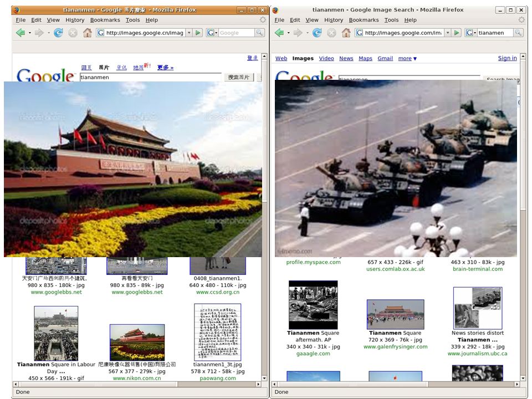Screen dimensions: 532x399
Task: Click Back arrow in right Firefox window
Action: (279, 33)
